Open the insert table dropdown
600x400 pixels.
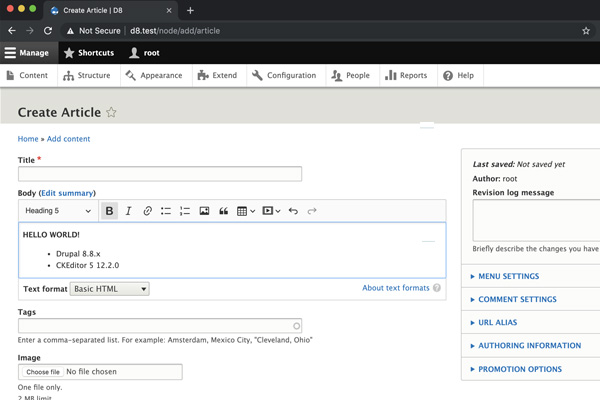click(x=246, y=211)
